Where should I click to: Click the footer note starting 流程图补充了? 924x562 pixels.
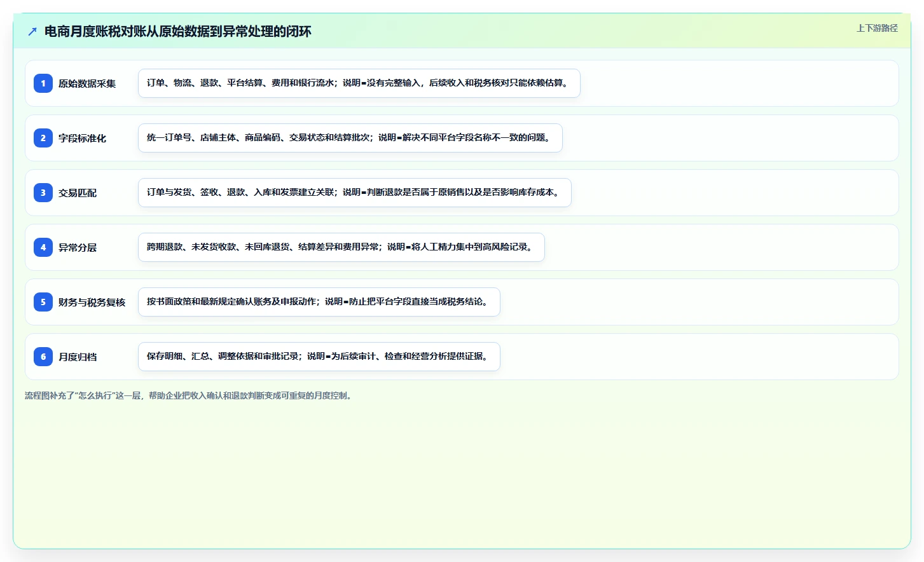pyautogui.click(x=190, y=395)
